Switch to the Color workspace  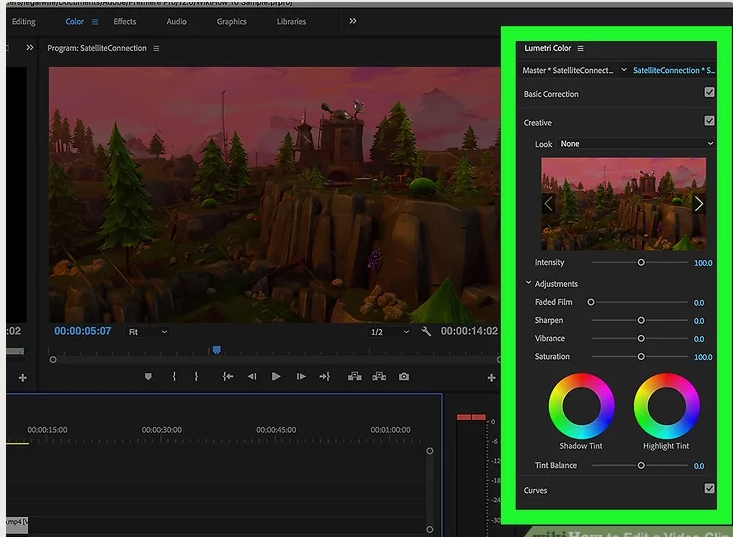click(x=74, y=22)
